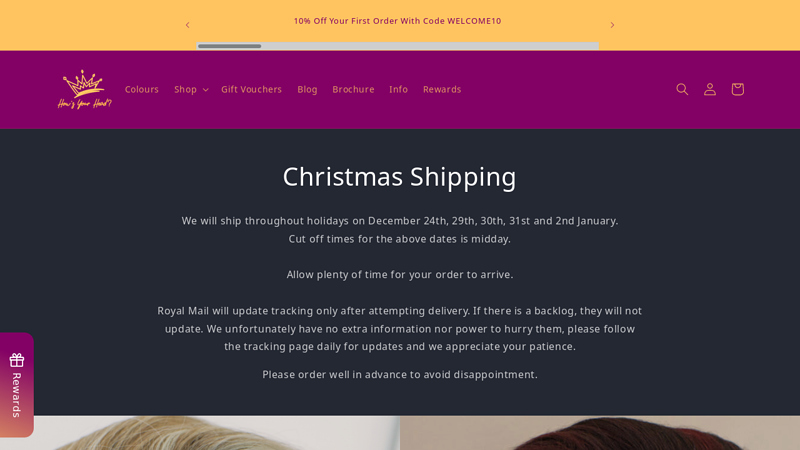Click the How's Your Head crown logo
Viewport: 800px width, 450px height.
[x=84, y=89]
